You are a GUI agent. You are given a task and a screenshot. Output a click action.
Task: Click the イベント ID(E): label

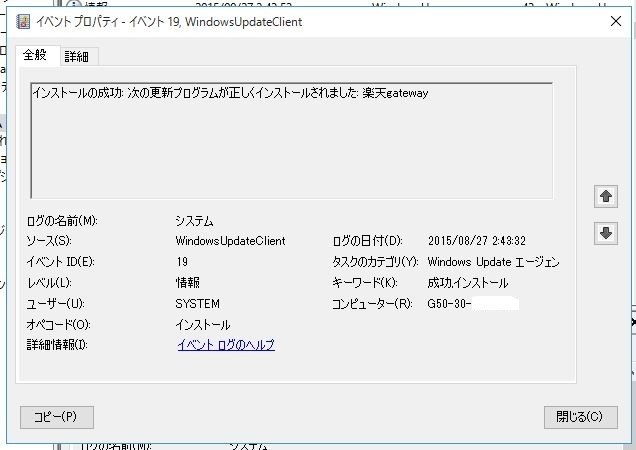(60, 262)
